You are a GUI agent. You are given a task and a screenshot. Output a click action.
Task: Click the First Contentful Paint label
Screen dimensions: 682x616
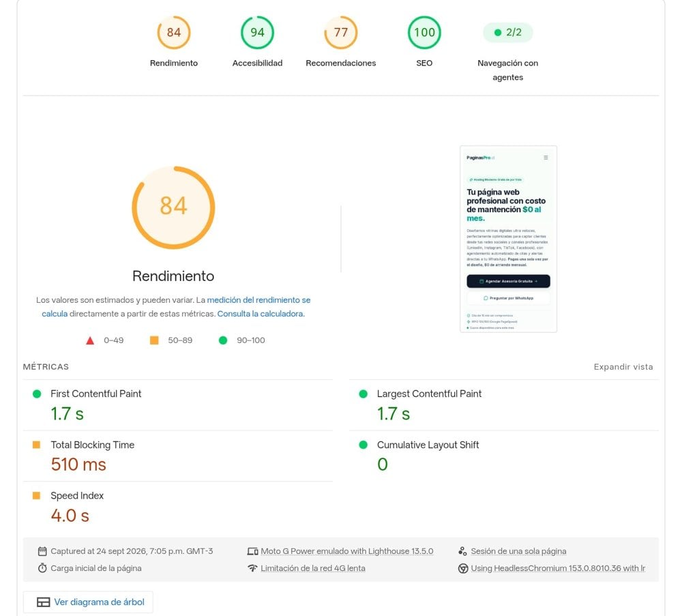coord(95,394)
